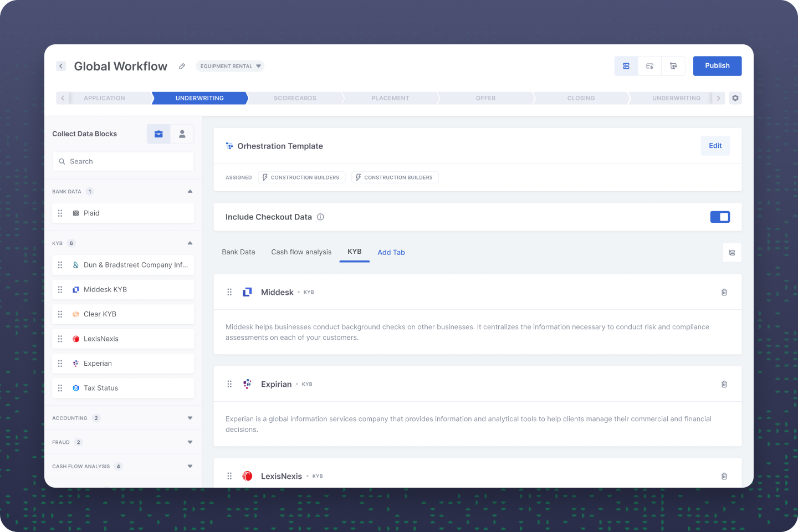Select Clear KYB block in sidebar
Viewport: 798px width, 532px height.
[x=123, y=314]
